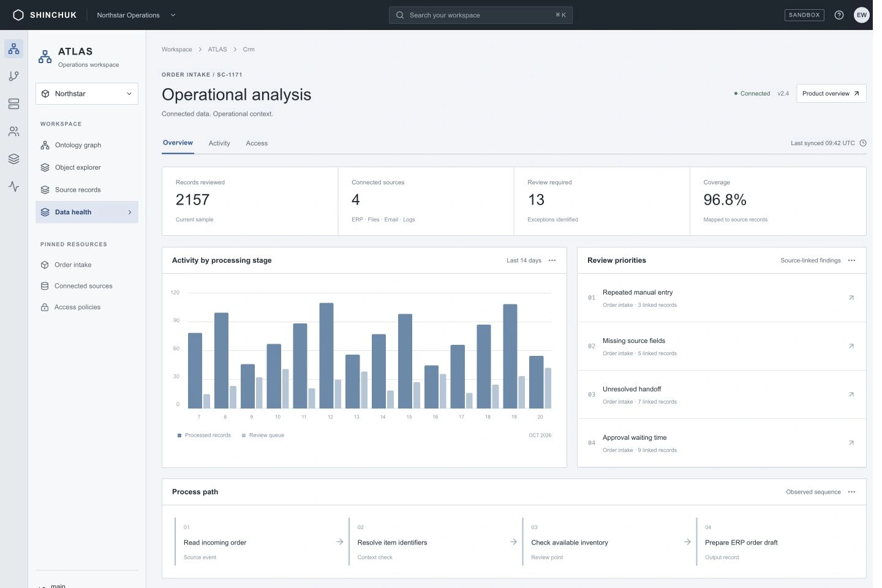Viewport: 882px width, 588px height.
Task: Go to the ATLAS breadcrumb link
Action: pyautogui.click(x=217, y=50)
